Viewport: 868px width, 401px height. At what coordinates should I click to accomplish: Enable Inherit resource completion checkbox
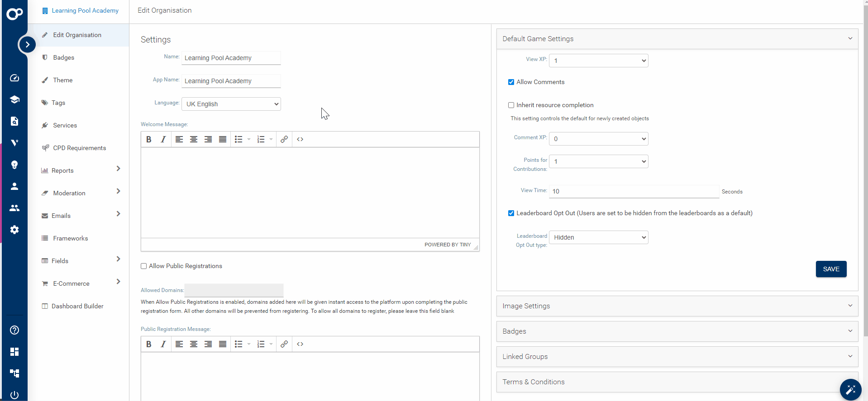point(511,105)
